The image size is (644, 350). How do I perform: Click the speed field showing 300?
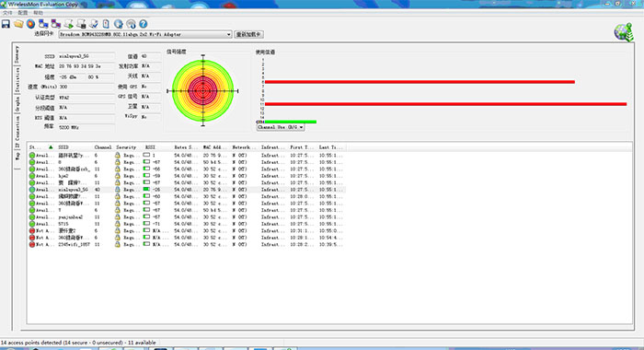(86, 87)
